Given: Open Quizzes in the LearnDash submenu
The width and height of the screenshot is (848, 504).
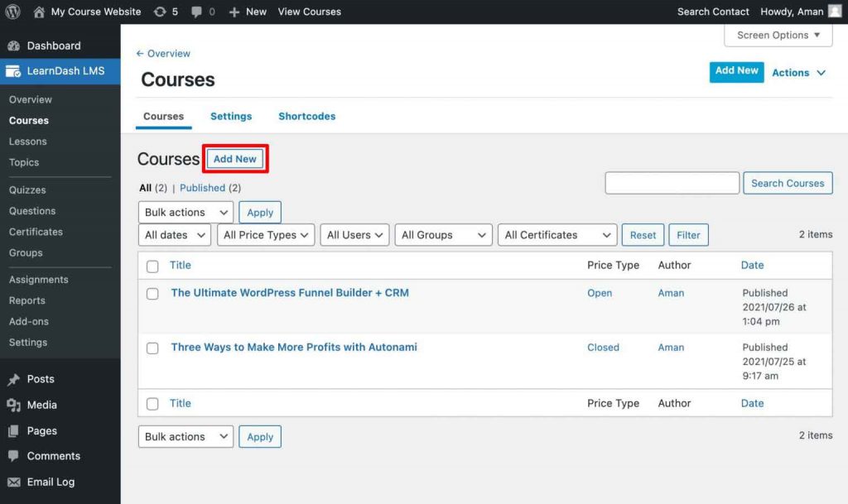Looking at the screenshot, I should pyautogui.click(x=27, y=190).
